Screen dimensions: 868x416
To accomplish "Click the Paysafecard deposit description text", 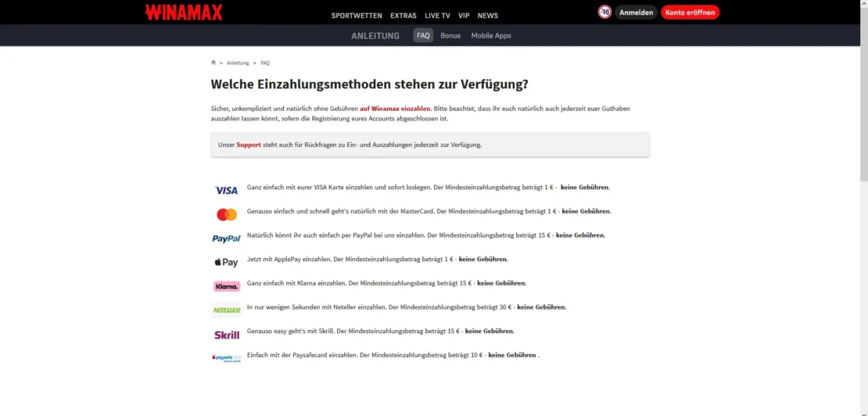I will pyautogui.click(x=393, y=355).
